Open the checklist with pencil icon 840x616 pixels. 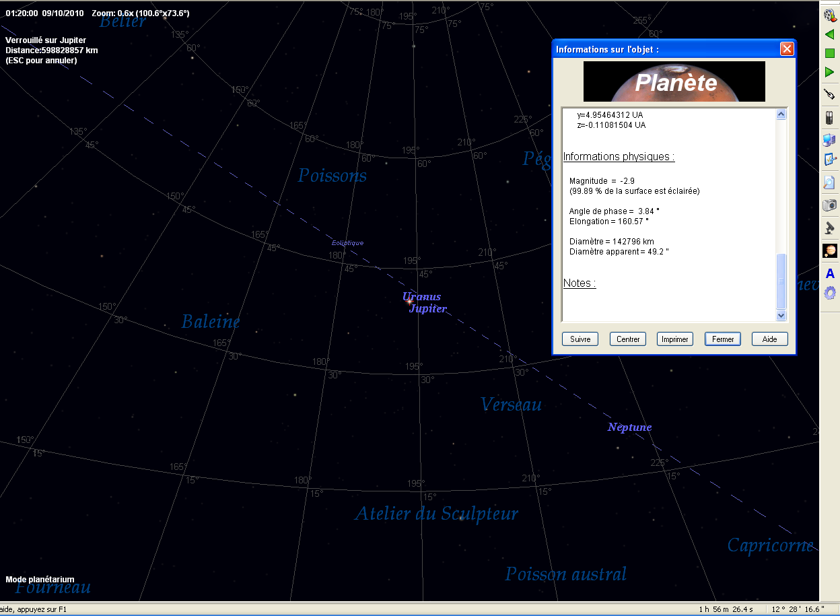tap(829, 160)
